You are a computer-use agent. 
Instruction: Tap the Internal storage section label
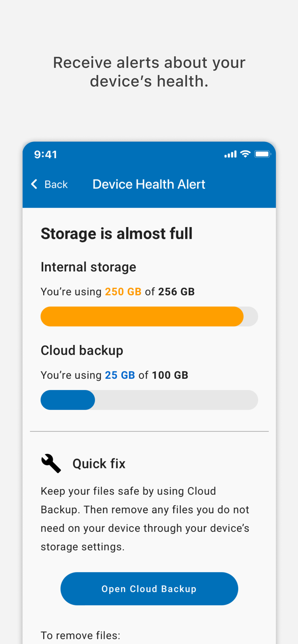[x=88, y=267]
